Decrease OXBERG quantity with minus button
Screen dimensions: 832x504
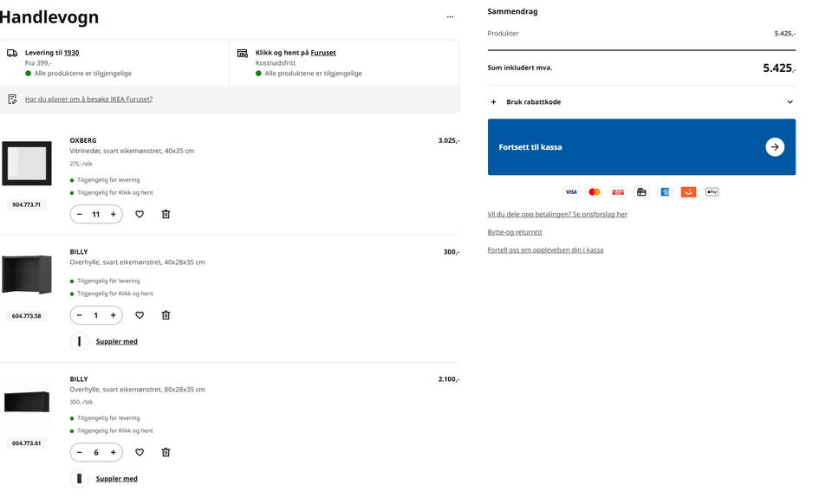pos(80,214)
